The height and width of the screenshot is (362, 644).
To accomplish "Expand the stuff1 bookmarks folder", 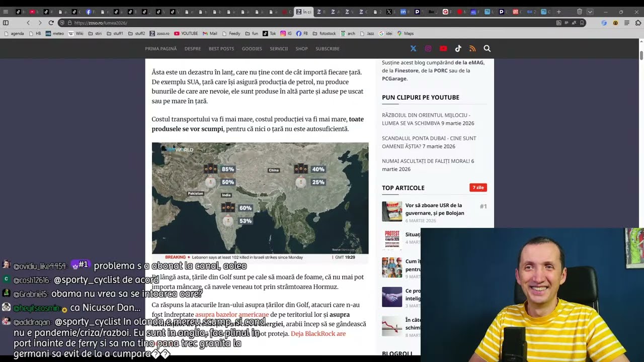I will click(x=115, y=34).
